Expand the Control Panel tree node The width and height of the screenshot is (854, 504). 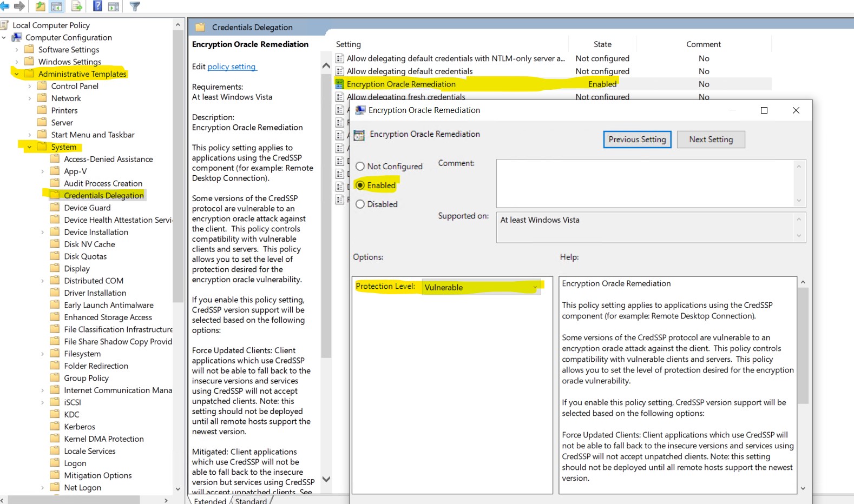[x=29, y=86]
